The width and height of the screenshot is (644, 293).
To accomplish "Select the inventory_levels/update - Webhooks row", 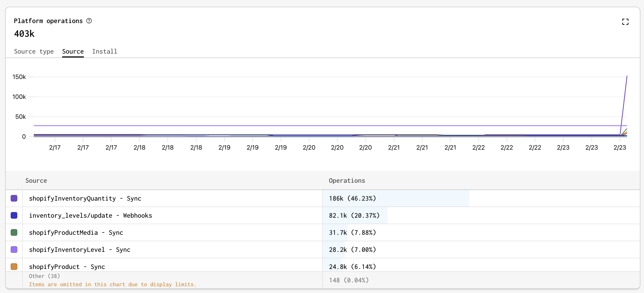I will pos(91,216).
